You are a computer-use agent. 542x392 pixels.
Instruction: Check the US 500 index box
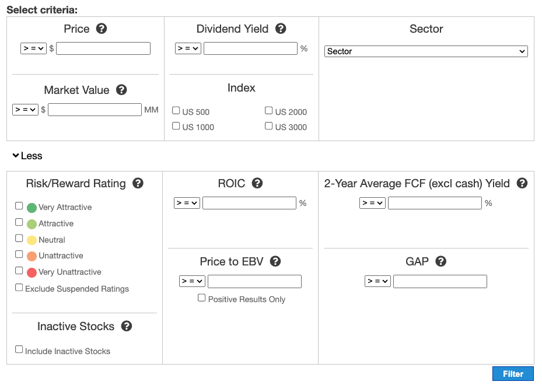(x=176, y=111)
